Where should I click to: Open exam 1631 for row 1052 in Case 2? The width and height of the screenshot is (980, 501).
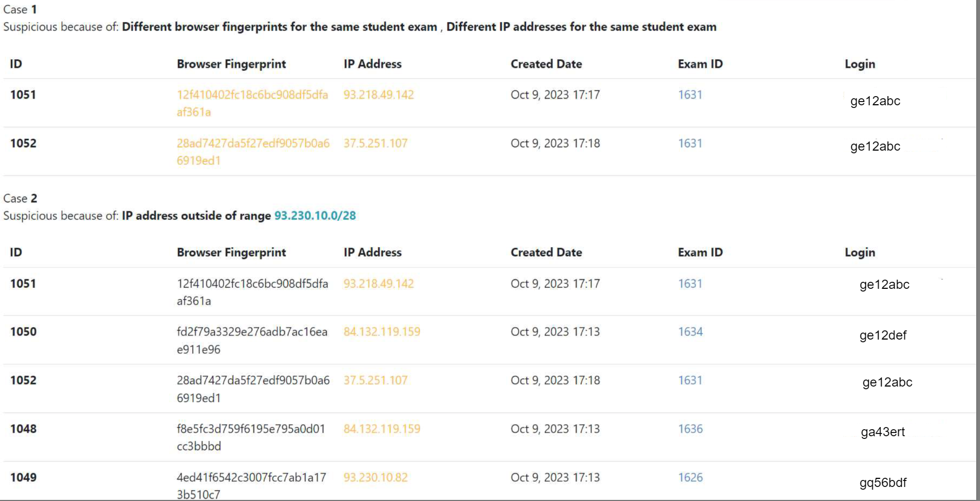tap(690, 380)
